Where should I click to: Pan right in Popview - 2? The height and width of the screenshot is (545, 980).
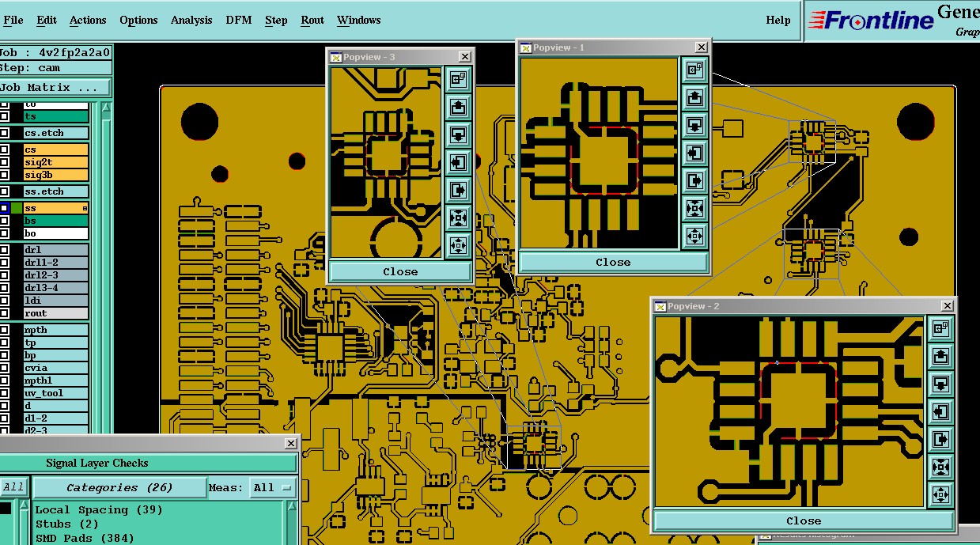[940, 439]
